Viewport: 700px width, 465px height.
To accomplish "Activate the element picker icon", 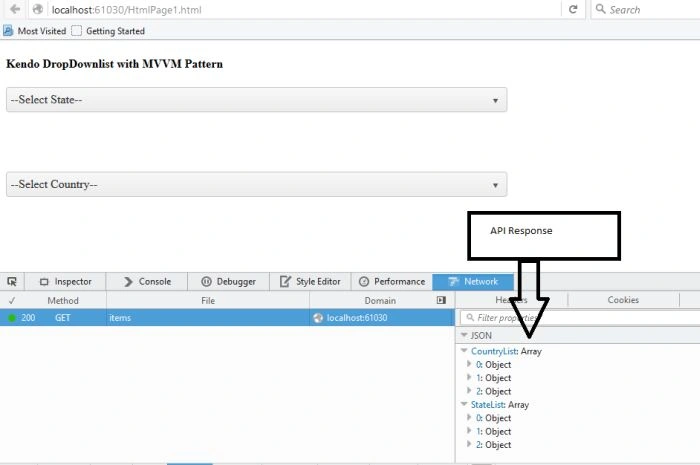I will (12, 282).
